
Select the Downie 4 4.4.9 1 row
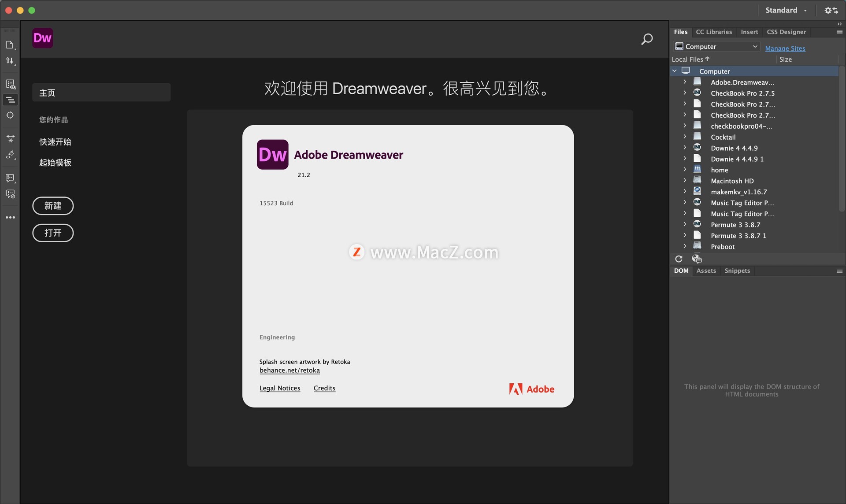click(x=754, y=159)
